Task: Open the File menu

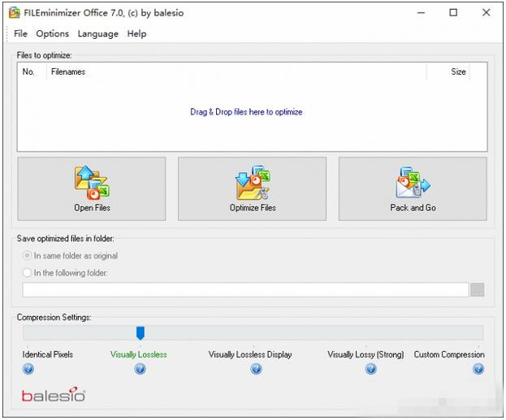Action: (x=20, y=33)
